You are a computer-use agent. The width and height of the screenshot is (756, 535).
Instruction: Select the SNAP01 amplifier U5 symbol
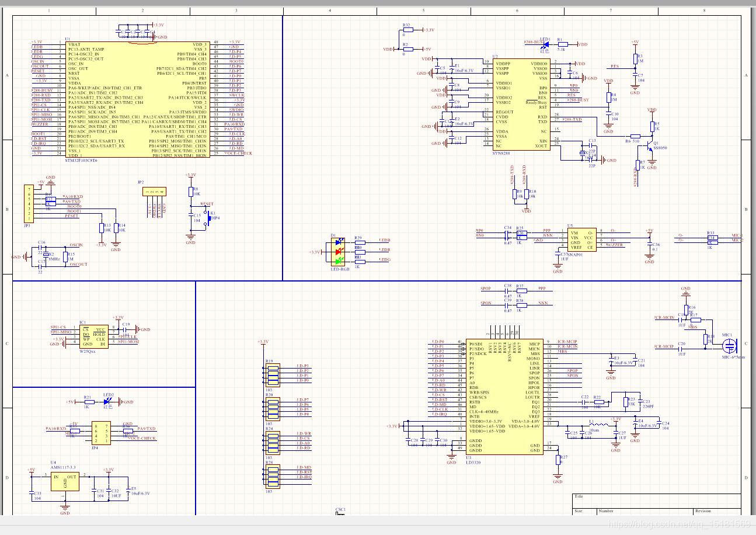pos(582,239)
